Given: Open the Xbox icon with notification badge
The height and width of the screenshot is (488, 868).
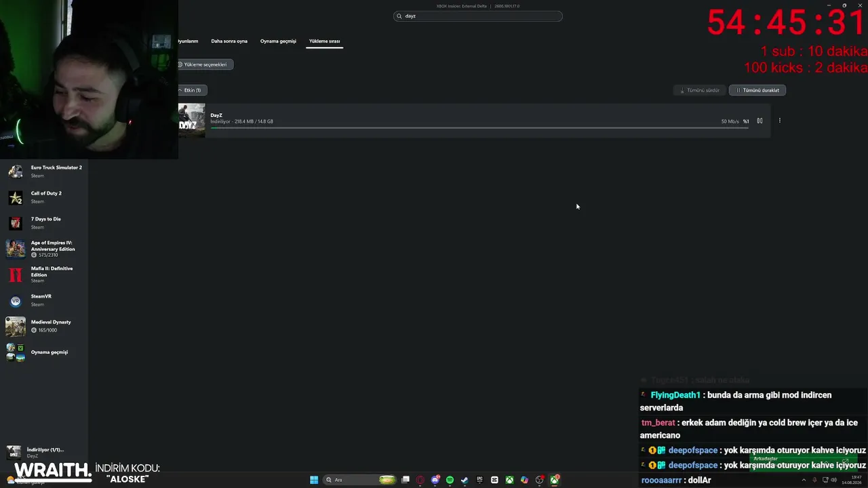Looking at the screenshot, I should (554, 480).
